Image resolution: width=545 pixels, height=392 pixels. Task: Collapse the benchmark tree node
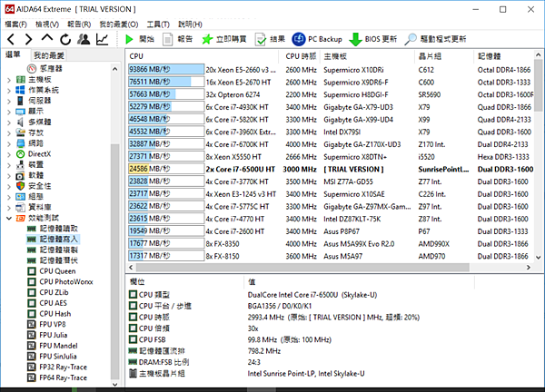point(9,219)
